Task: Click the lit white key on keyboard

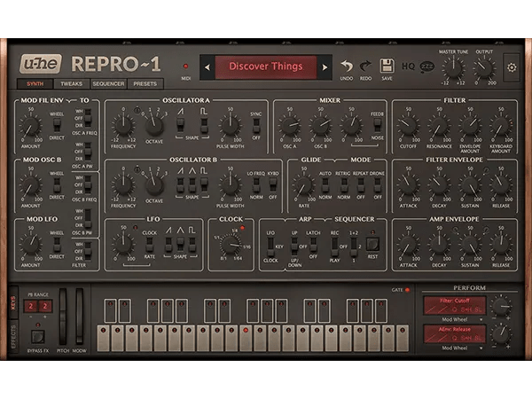Action: (x=246, y=338)
